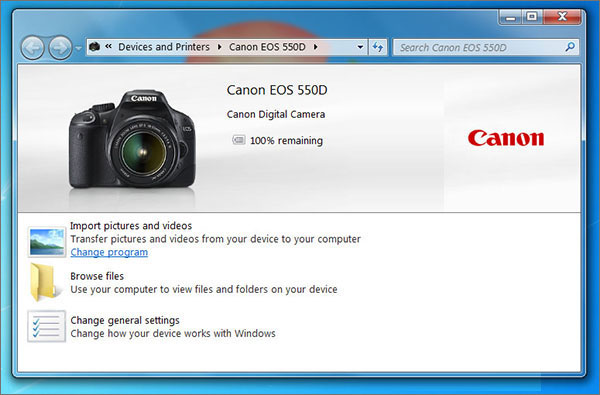Click the Canon EOS 550D camera image

coord(132,139)
